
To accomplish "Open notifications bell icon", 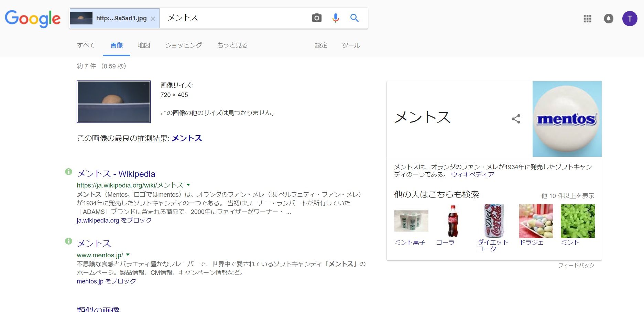I will (609, 19).
